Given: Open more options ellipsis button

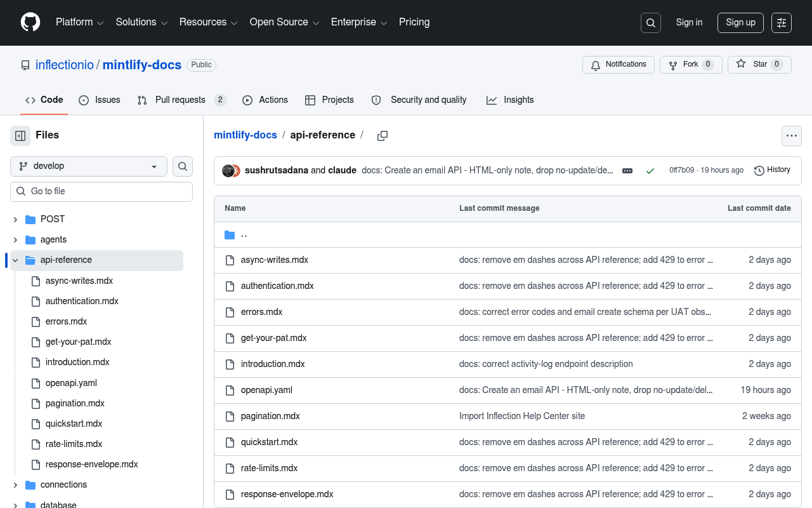Looking at the screenshot, I should [x=791, y=135].
